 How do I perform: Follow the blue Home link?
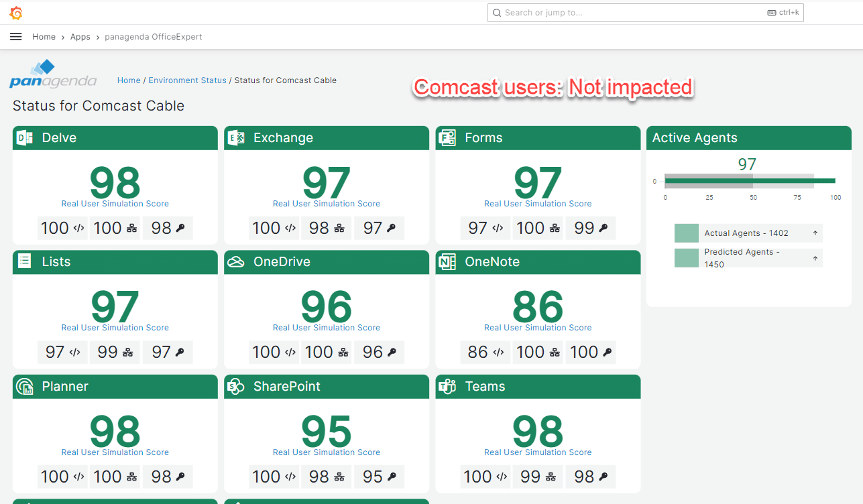coord(129,80)
